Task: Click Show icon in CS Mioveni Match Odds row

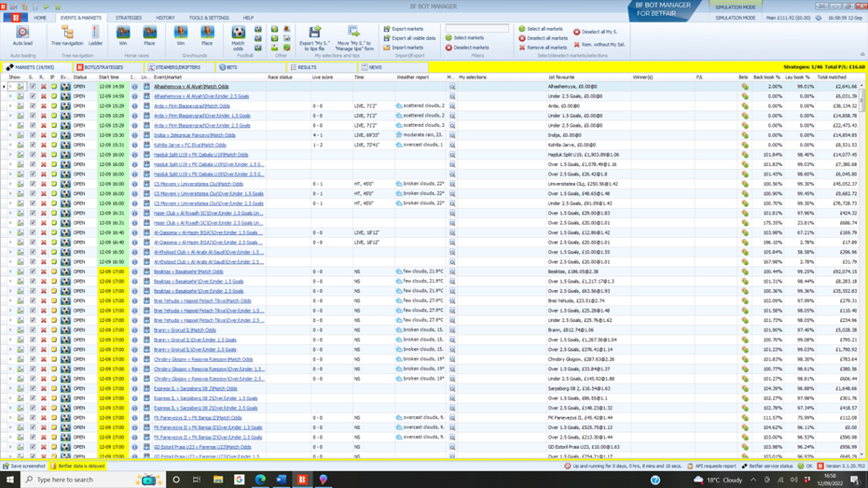Action: 21,184
